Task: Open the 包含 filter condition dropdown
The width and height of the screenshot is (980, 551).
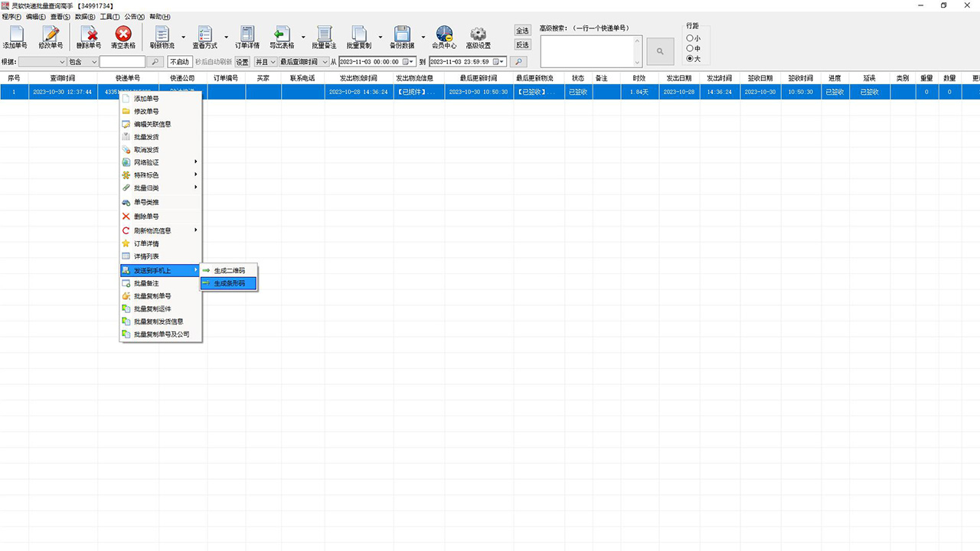Action: (x=83, y=62)
